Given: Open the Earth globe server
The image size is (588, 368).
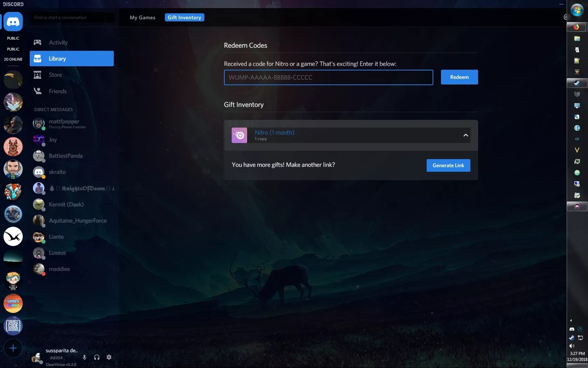Looking at the screenshot, I should coord(13,214).
